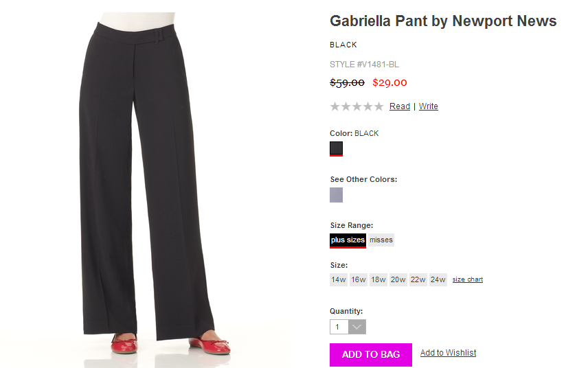Switch to plus sizes range
The height and width of the screenshot is (368, 588).
(348, 240)
